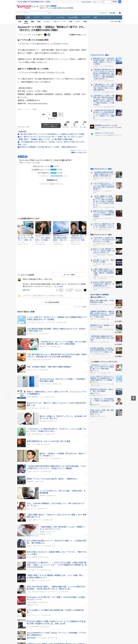Toggle コメント非表示 checkbox
138x644 pixels.
pos(75,307)
